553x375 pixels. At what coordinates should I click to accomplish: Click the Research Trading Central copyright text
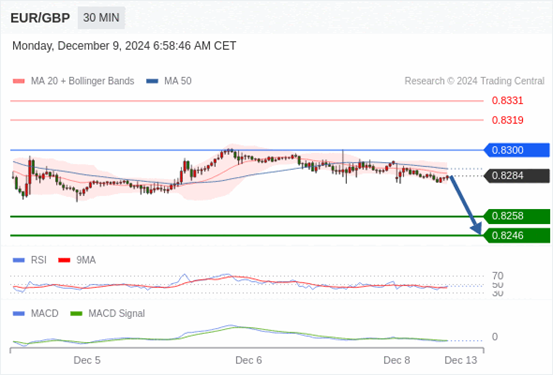(x=474, y=81)
